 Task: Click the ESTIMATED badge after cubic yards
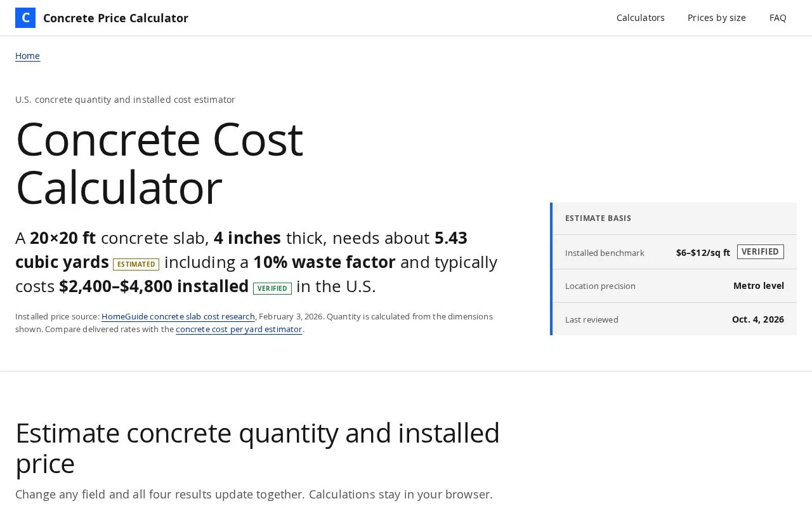[136, 264]
